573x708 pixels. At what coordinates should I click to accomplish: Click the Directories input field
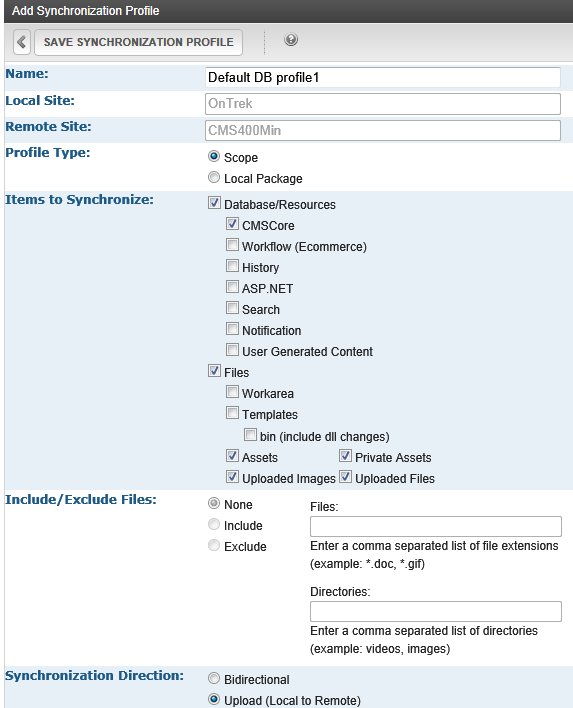tap(436, 611)
